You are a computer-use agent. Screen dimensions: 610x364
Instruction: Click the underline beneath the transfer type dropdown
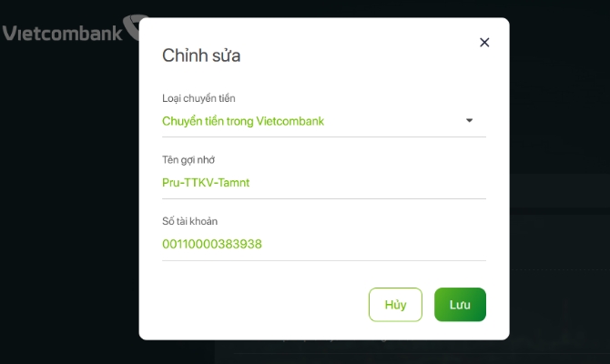point(323,137)
